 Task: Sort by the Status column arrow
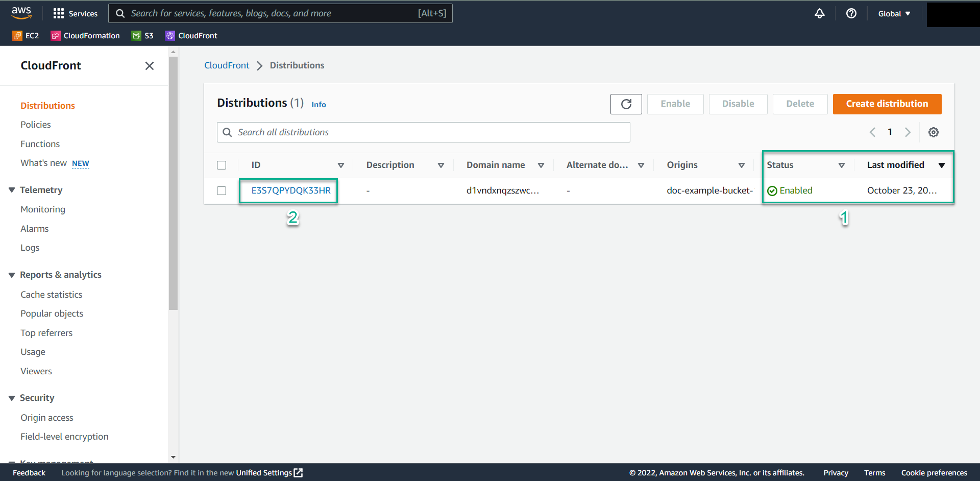pyautogui.click(x=841, y=165)
